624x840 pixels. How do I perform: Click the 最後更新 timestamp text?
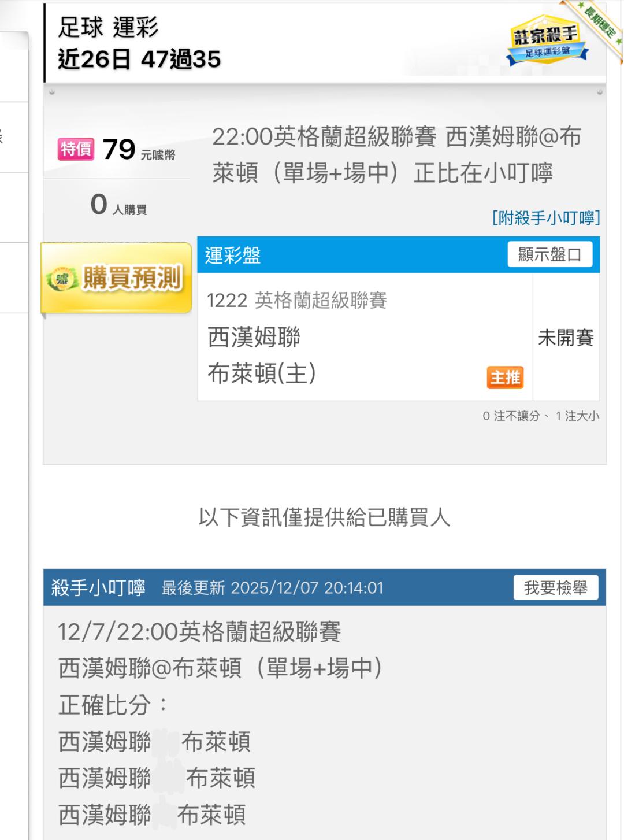pos(272,588)
